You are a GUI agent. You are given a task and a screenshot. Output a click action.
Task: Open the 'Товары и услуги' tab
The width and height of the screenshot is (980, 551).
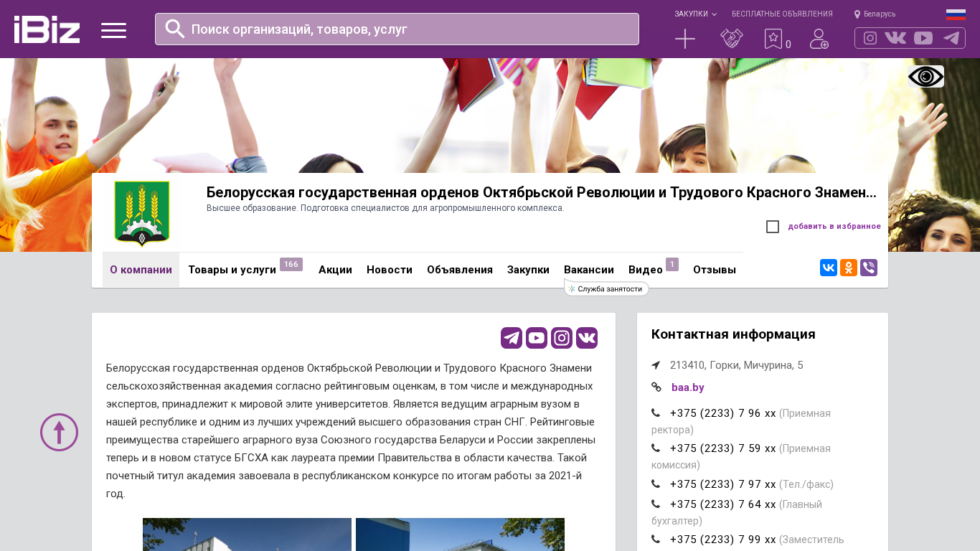pos(232,270)
